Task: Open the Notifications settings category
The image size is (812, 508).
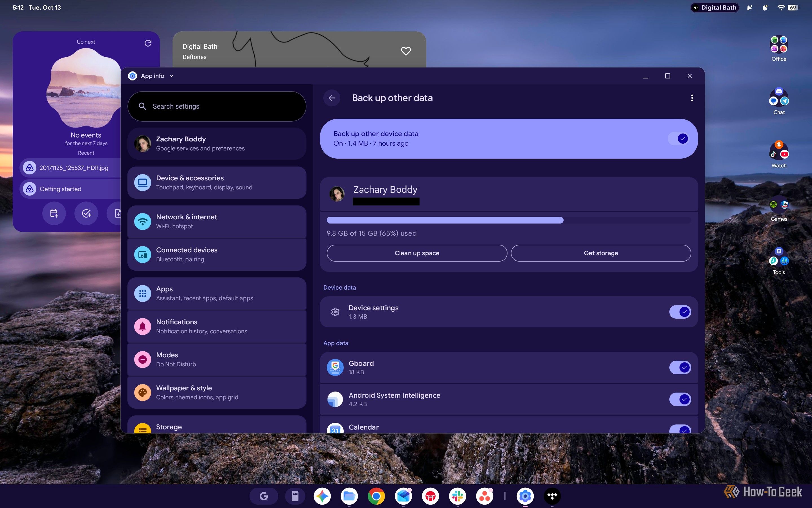Action: tap(217, 326)
